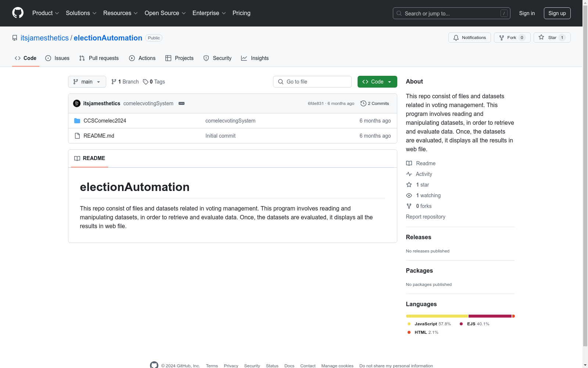Open the green Code dropdown button
The width and height of the screenshot is (588, 368).
(x=377, y=82)
